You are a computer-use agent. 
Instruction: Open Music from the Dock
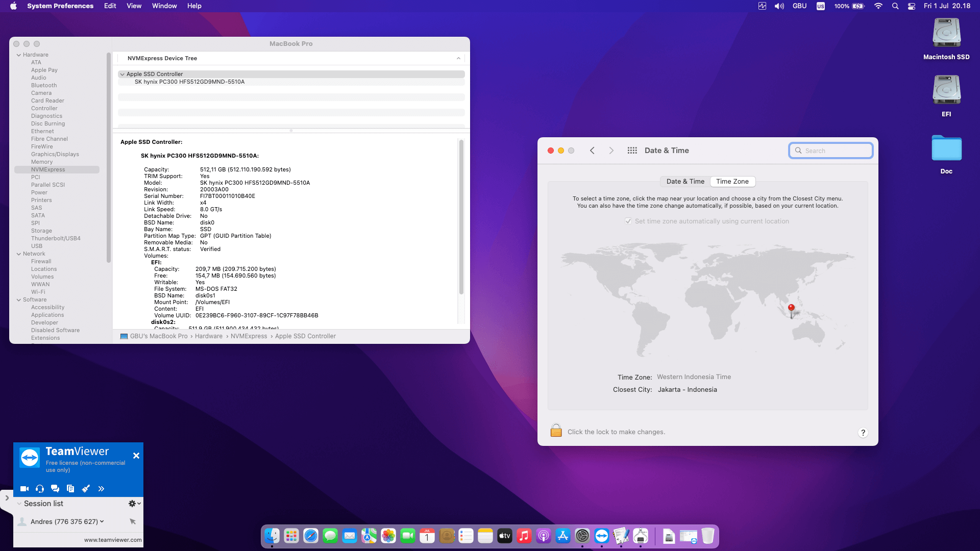coord(524,536)
